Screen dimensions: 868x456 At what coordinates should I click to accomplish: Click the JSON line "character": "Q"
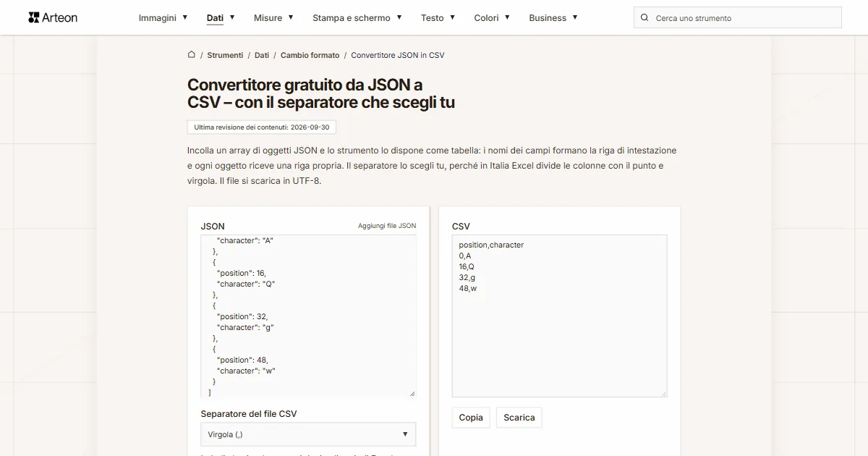(247, 284)
